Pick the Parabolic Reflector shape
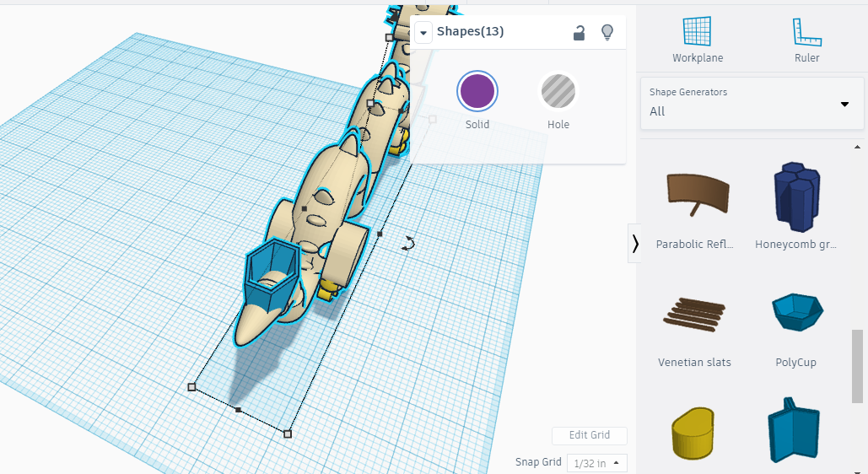 (698, 194)
